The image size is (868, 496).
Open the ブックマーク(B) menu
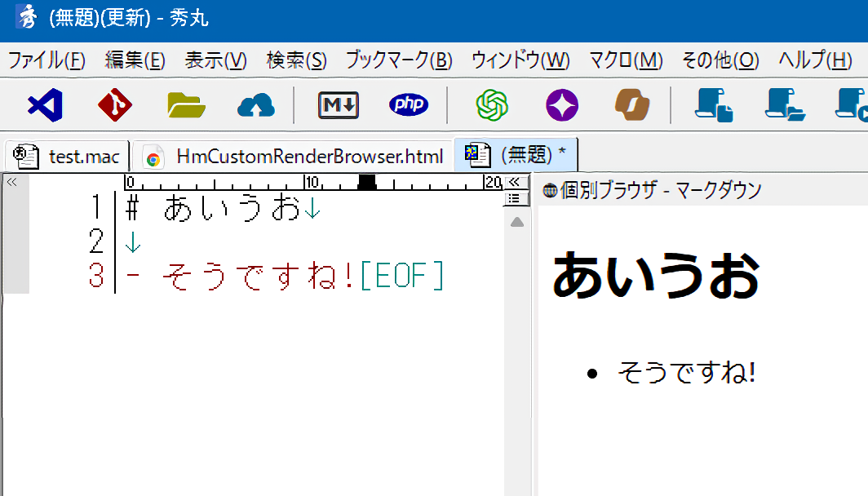(x=399, y=60)
